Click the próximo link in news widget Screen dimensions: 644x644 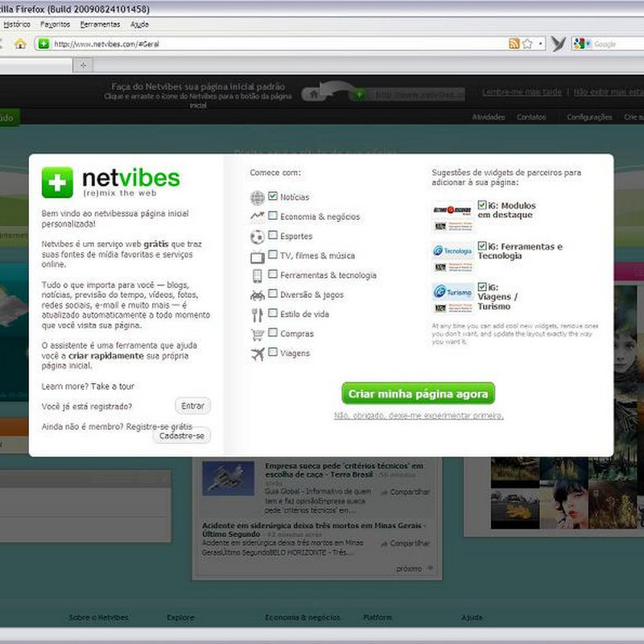click(x=409, y=569)
